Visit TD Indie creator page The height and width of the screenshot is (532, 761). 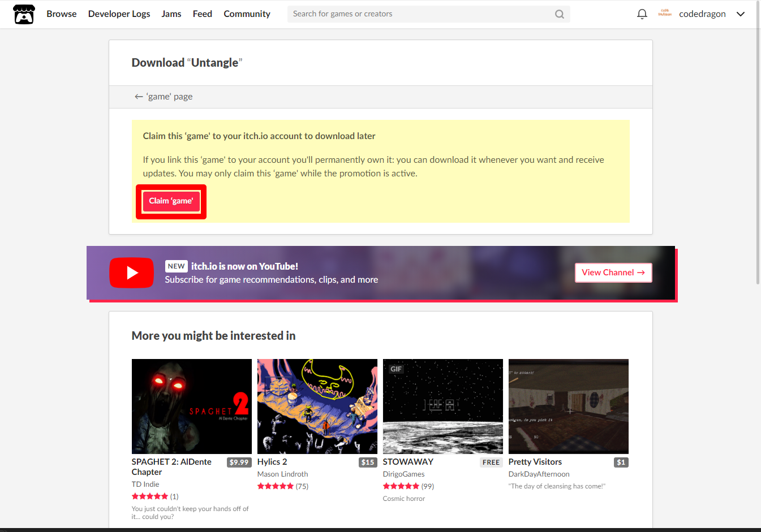(145, 485)
